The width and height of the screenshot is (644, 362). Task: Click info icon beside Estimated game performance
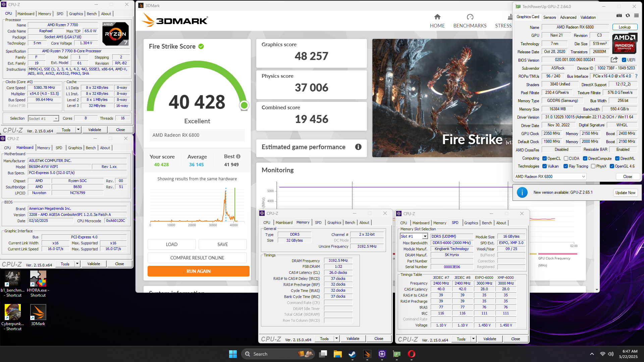click(358, 147)
